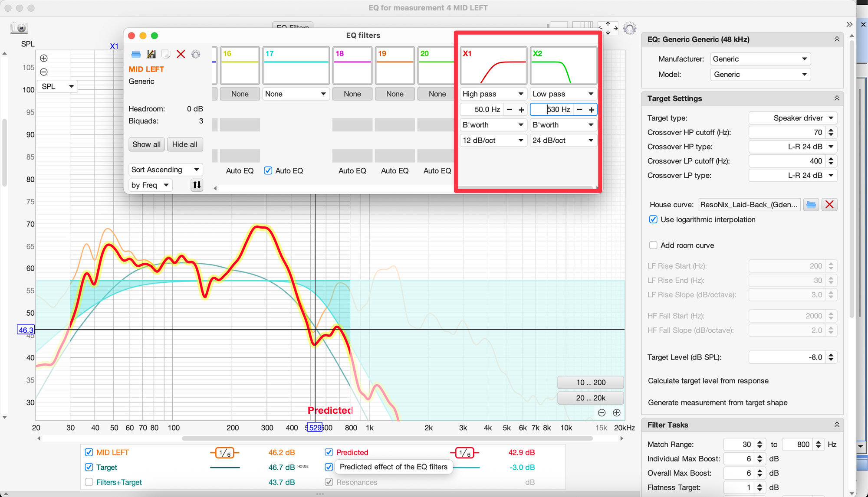The height and width of the screenshot is (497, 868).
Task: Collapse the Target Settings section
Action: [836, 98]
